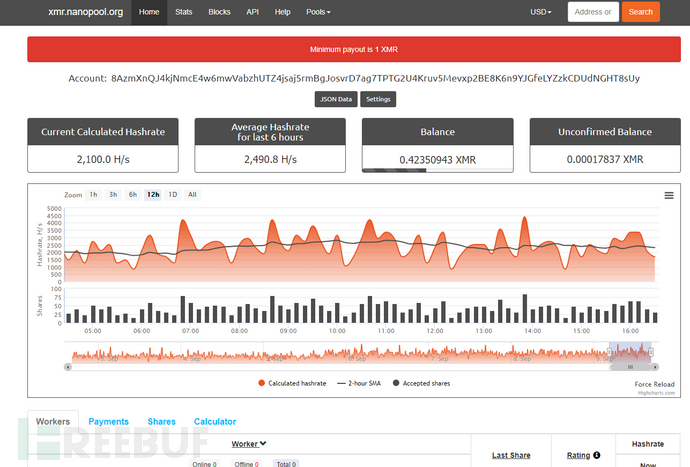Show All data zoom range
The image size is (690, 467).
pos(192,195)
